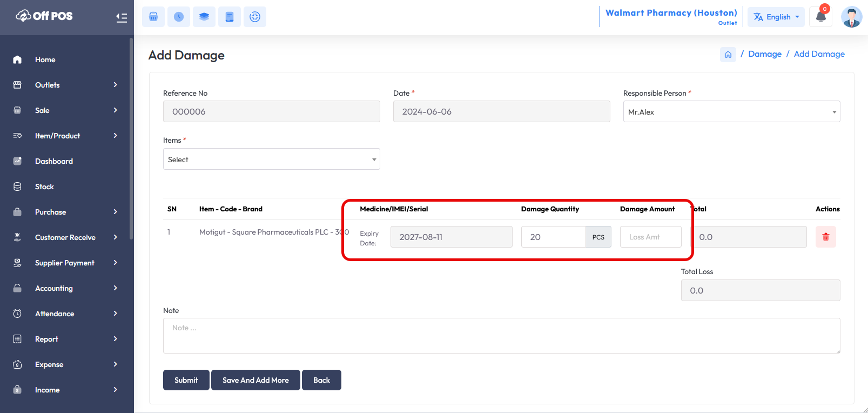The width and height of the screenshot is (868, 413).
Task: Click the Damage breadcrumb link
Action: tap(765, 54)
